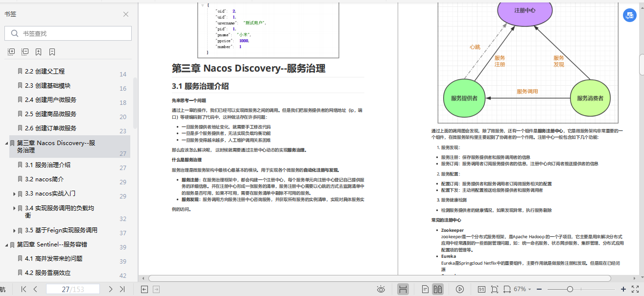This screenshot has width=644, height=296.
Task: Open bookmark 2.2 创建父工程
Action: [x=45, y=71]
